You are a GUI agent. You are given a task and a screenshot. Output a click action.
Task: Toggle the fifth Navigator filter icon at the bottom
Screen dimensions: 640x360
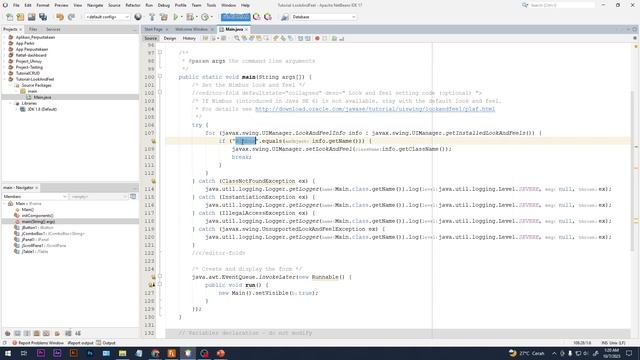pos(47,333)
